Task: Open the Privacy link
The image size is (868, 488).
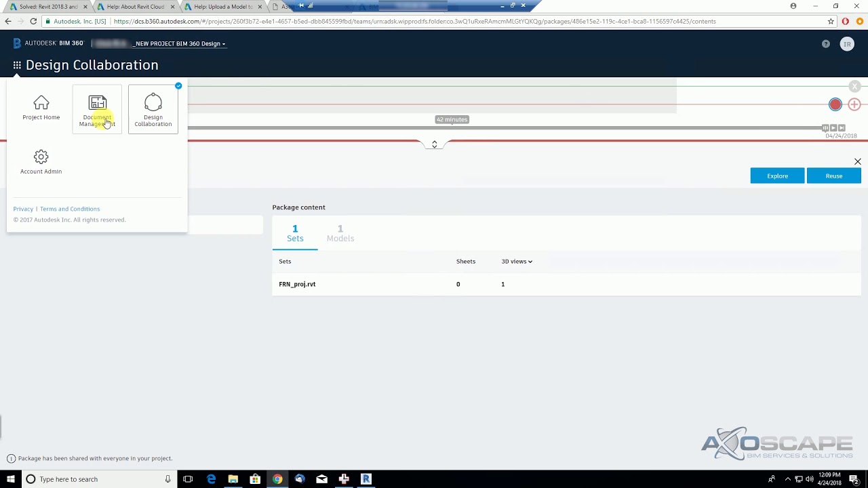Action: pyautogui.click(x=23, y=209)
